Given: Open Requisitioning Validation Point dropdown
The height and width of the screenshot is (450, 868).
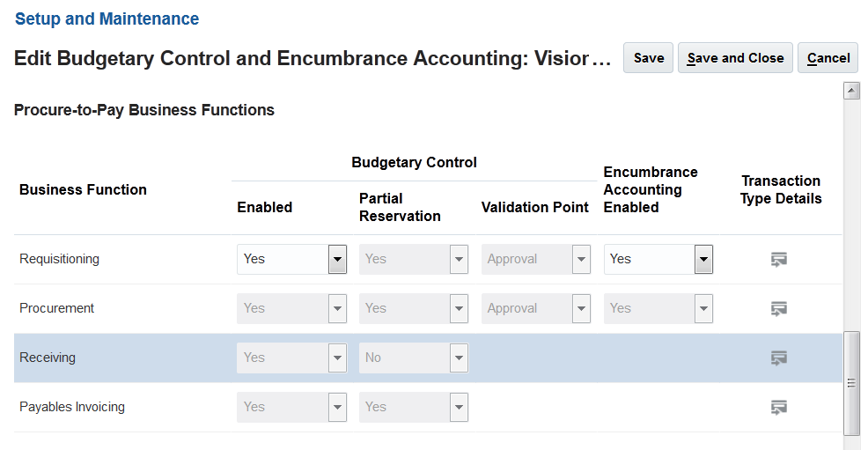Looking at the screenshot, I should pos(581,259).
